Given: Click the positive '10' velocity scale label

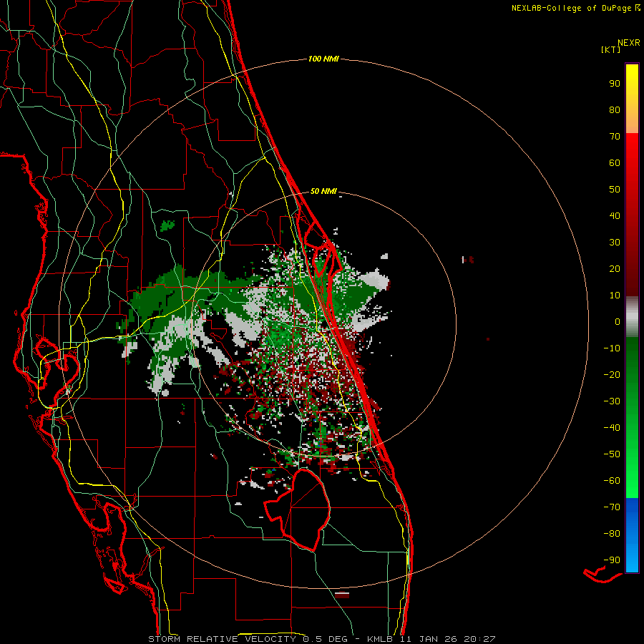Looking at the screenshot, I should [x=615, y=296].
